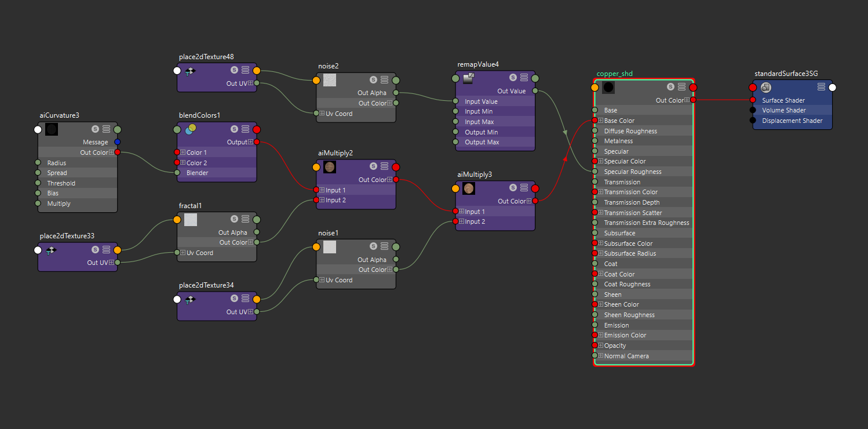Click the black material swatch on copper_shd

click(x=608, y=88)
